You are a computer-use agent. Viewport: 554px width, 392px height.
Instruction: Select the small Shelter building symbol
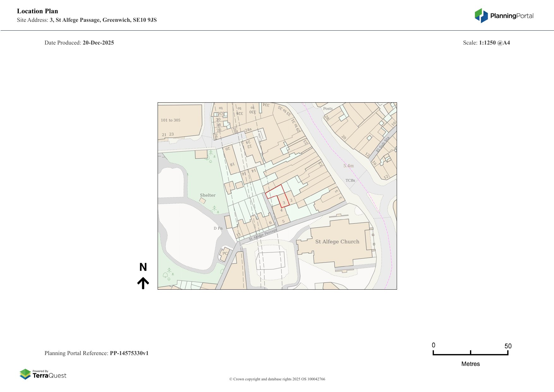(x=203, y=201)
